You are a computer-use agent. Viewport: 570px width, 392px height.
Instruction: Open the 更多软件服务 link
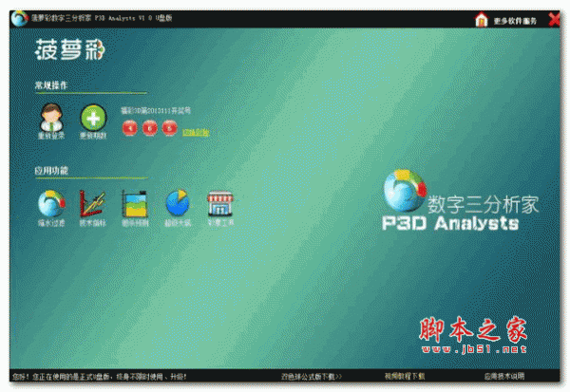click(x=515, y=21)
